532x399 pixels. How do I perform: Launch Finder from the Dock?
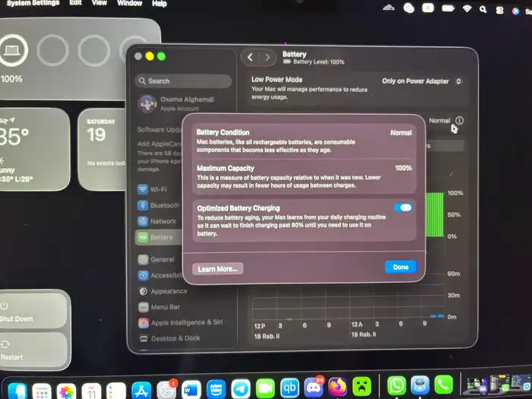17,391
